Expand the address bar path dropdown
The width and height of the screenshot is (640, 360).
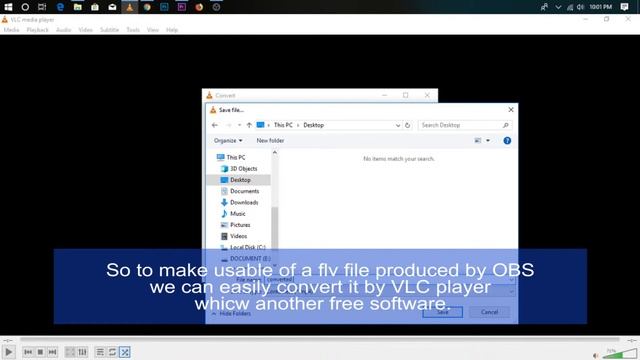398,125
